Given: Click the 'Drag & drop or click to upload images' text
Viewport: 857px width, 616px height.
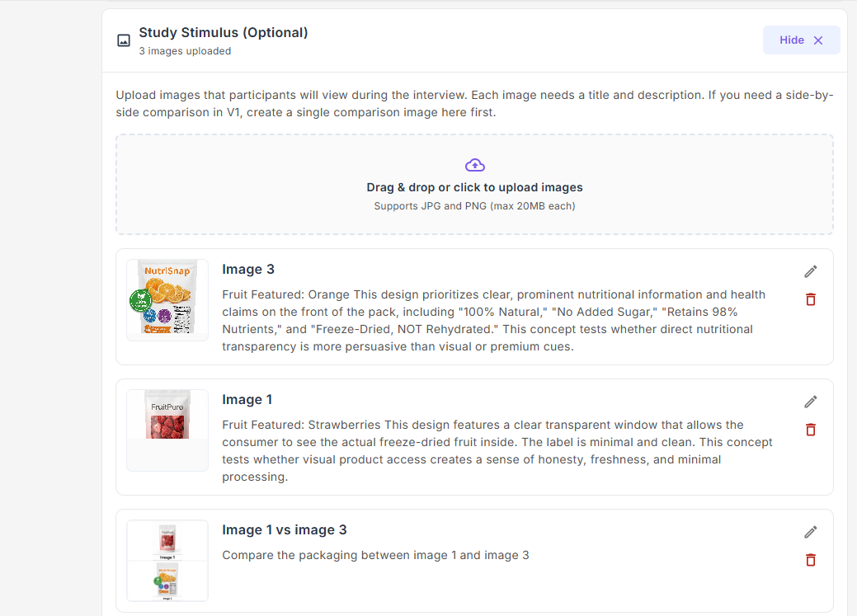Looking at the screenshot, I should 474,187.
